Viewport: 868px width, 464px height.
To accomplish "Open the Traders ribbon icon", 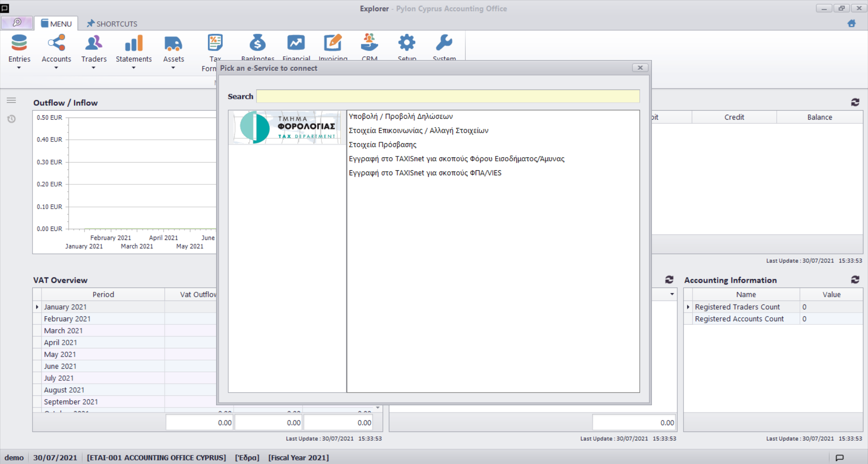I will click(94, 43).
